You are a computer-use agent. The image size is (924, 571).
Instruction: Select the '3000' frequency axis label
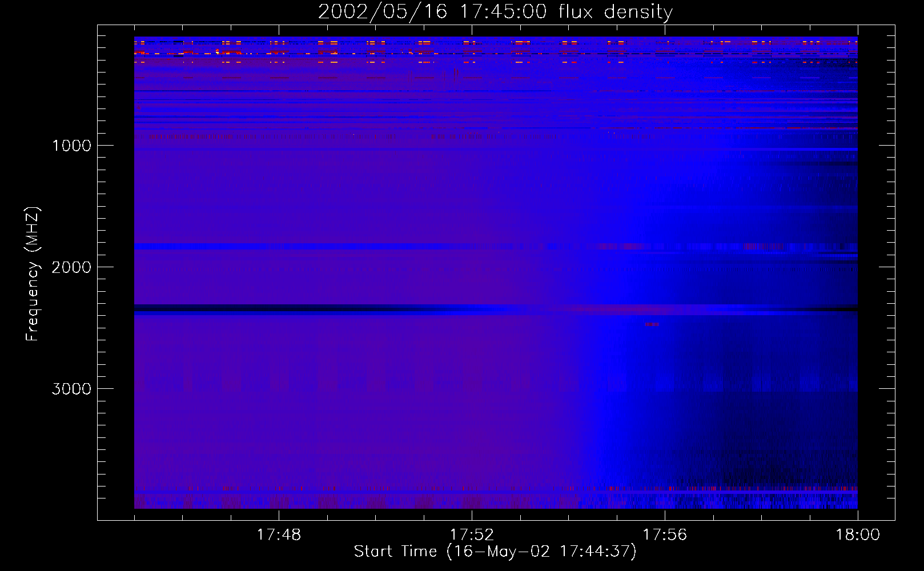point(71,389)
